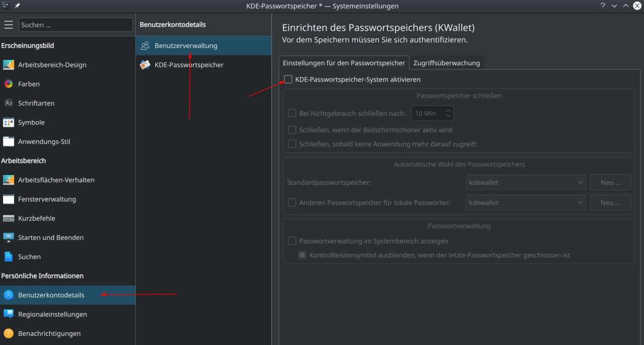Click the Benachrichtigungen warning icon
This screenshot has width=644, height=345.
[x=9, y=333]
